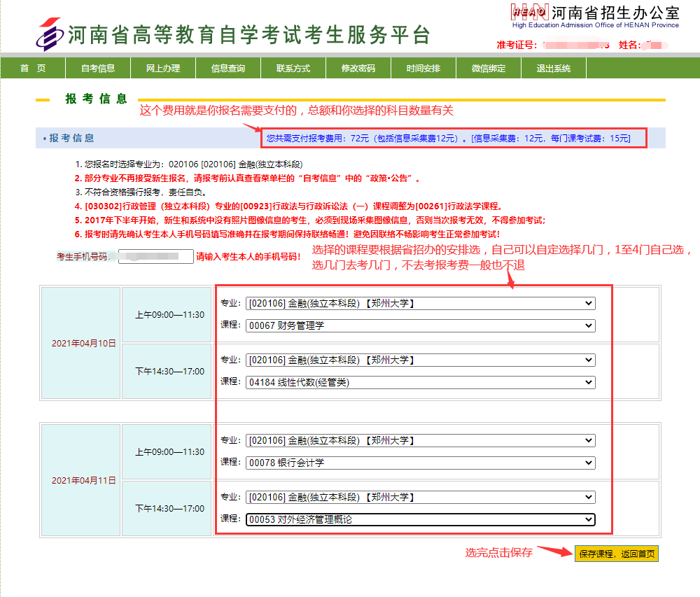Open the 自考信息 menu

(98, 68)
